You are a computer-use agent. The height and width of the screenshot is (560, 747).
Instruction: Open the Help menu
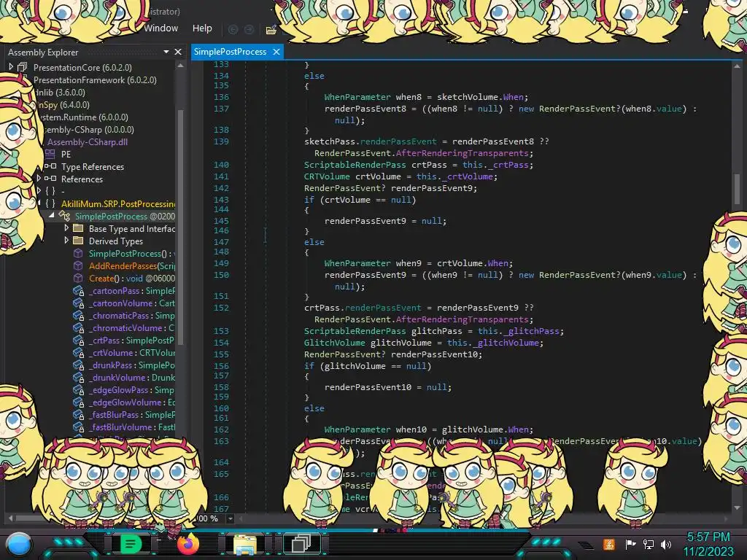[202, 28]
